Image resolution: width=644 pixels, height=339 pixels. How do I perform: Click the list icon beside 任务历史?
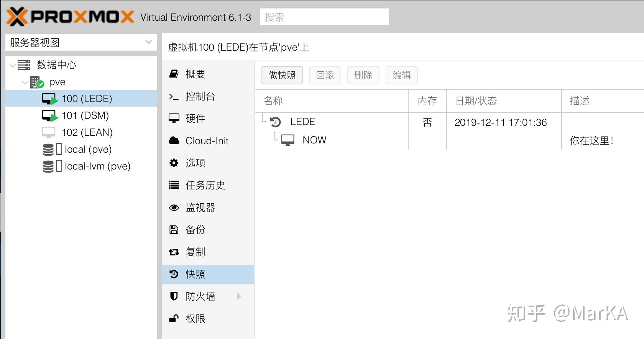174,185
